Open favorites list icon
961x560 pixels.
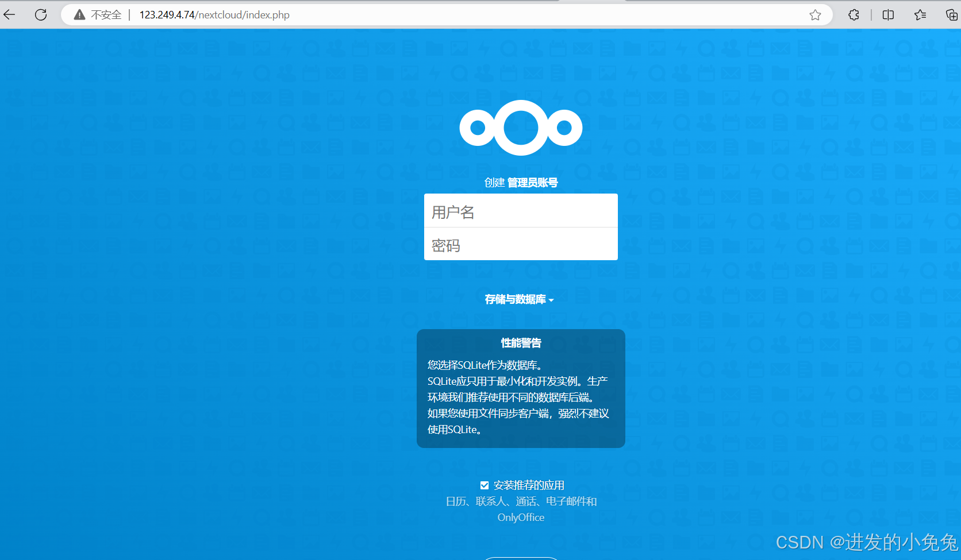920,15
